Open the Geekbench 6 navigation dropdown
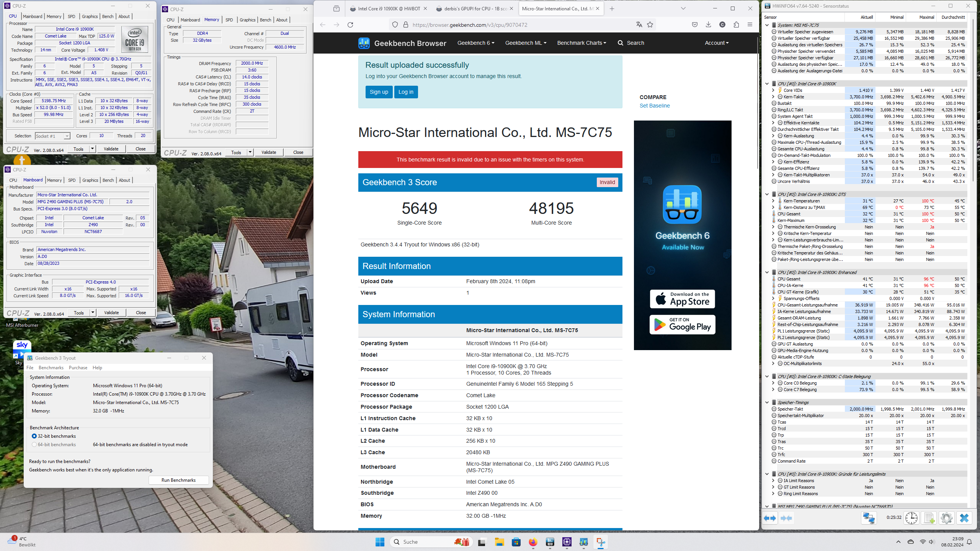The image size is (980, 551). (476, 43)
